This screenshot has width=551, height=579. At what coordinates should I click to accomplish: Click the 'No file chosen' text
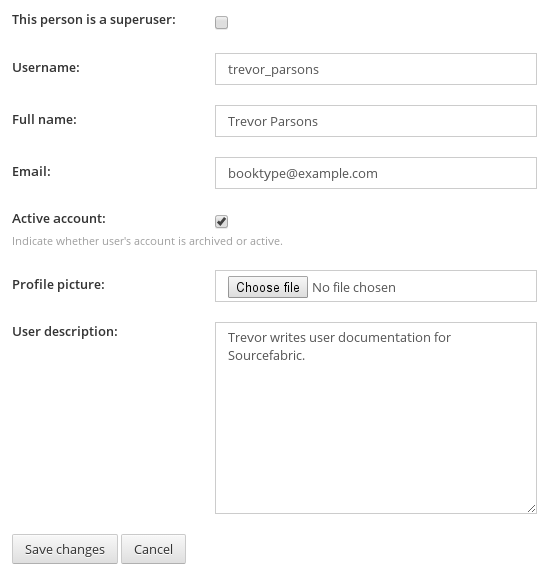(354, 287)
